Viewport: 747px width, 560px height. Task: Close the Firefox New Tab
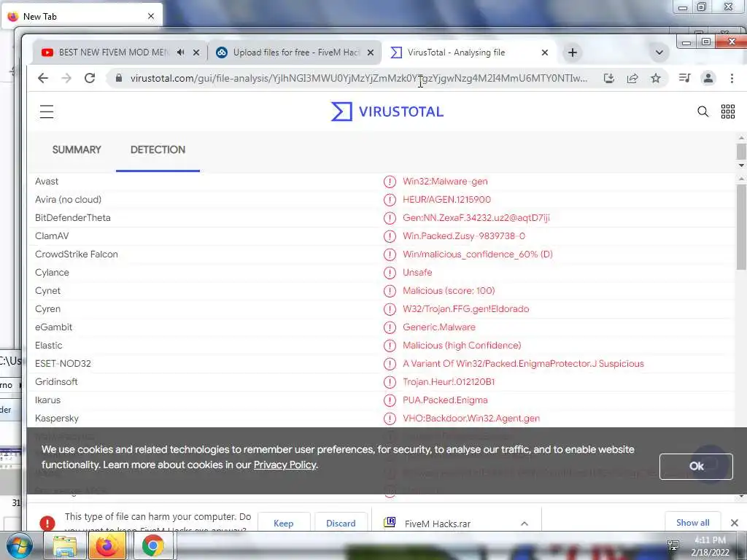pos(150,16)
